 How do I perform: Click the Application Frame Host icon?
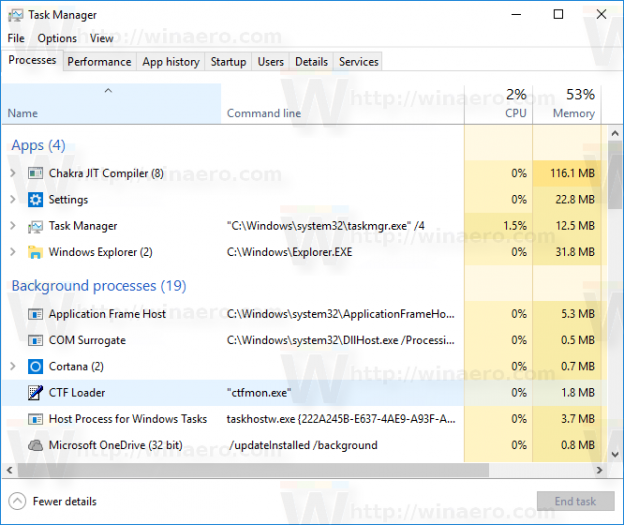click(35, 314)
